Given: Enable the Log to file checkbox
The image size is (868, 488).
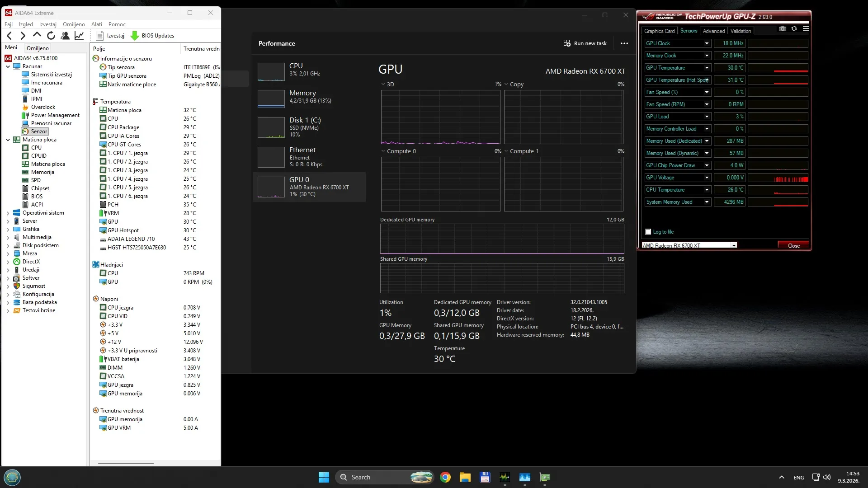Looking at the screenshot, I should coord(648,232).
